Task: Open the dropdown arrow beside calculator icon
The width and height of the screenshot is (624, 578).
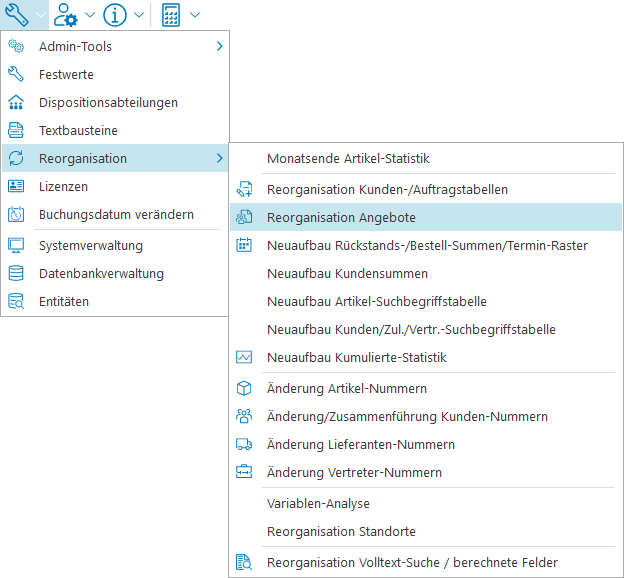Action: pos(194,15)
